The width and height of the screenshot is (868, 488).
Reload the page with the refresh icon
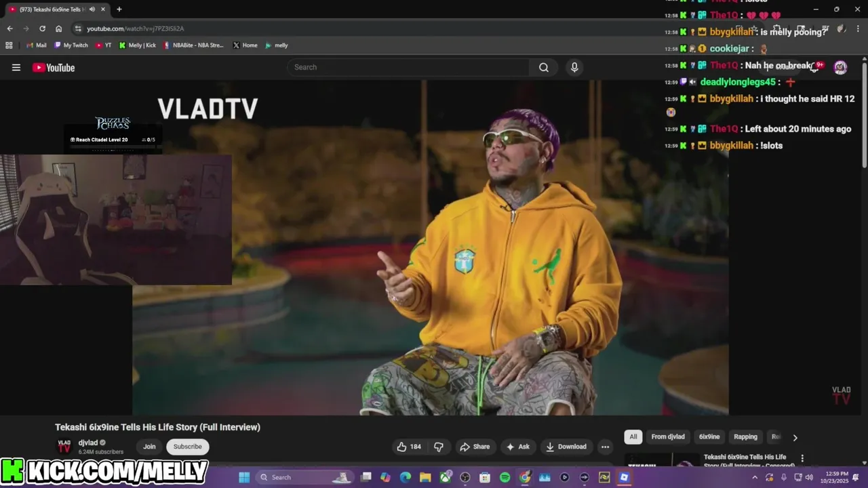42,28
